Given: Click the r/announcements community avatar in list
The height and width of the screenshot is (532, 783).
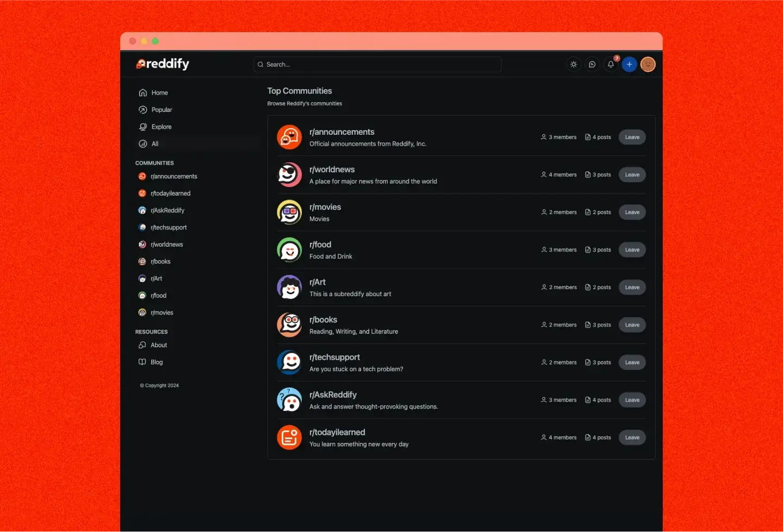Looking at the screenshot, I should click(289, 137).
